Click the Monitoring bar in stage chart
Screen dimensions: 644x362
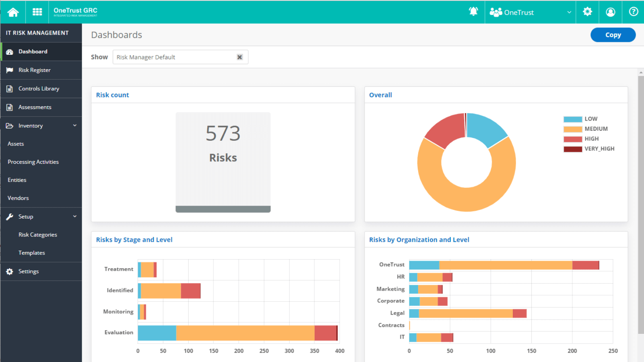(x=142, y=312)
